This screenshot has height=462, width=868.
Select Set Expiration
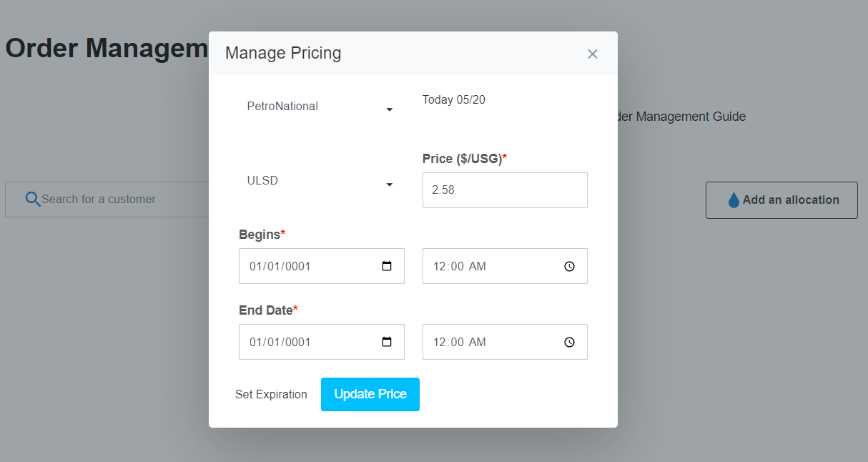click(x=272, y=394)
